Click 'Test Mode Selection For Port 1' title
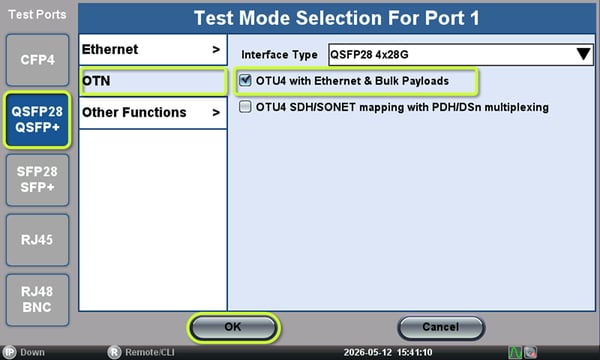Viewport: 600px width, 360px height. 337,18
